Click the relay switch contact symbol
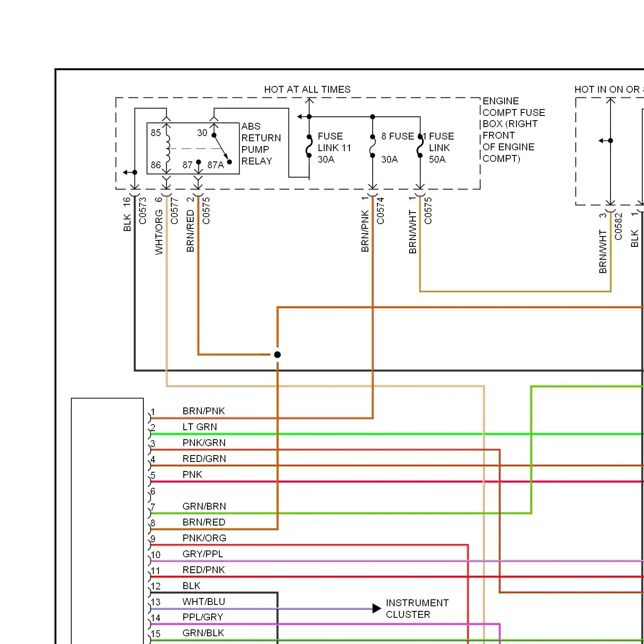This screenshot has width=644, height=644. click(222, 149)
